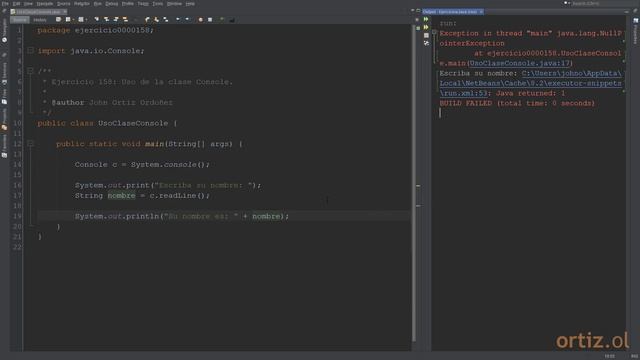Open the Window menu
This screenshot has width=640, height=360.
[174, 4]
